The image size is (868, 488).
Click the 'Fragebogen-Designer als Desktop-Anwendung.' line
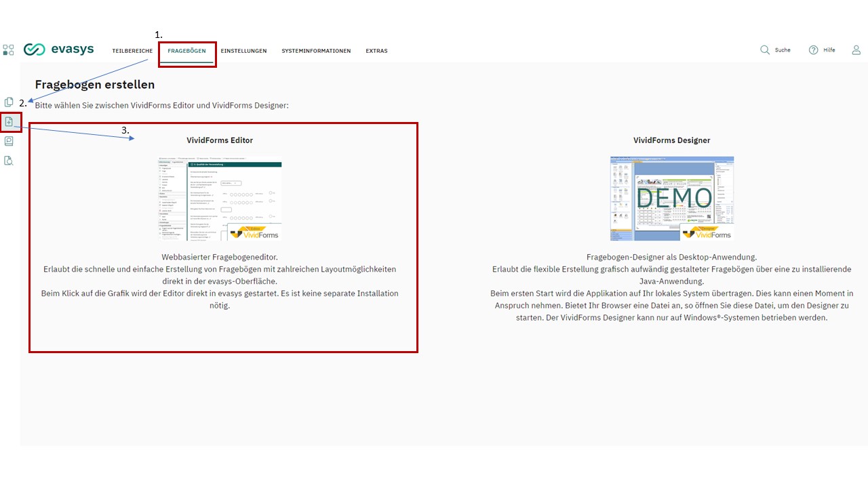[672, 257]
